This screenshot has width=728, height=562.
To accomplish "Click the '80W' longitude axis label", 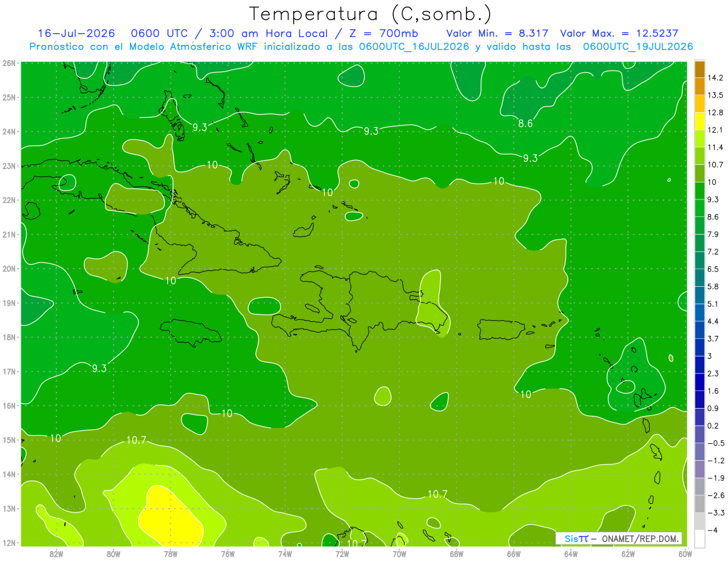I will tap(113, 554).
